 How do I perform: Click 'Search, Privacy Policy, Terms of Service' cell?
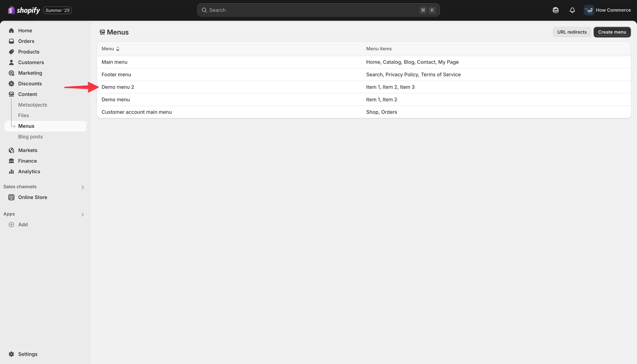click(413, 74)
